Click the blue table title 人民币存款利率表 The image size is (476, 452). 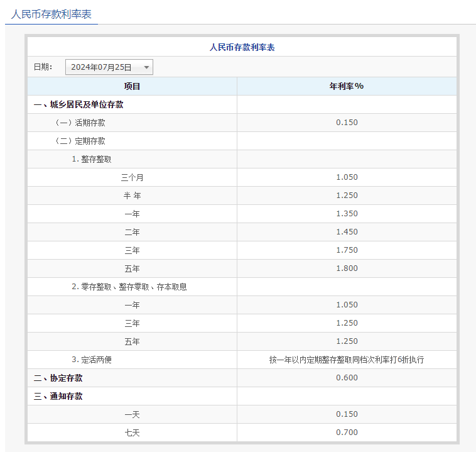(242, 47)
